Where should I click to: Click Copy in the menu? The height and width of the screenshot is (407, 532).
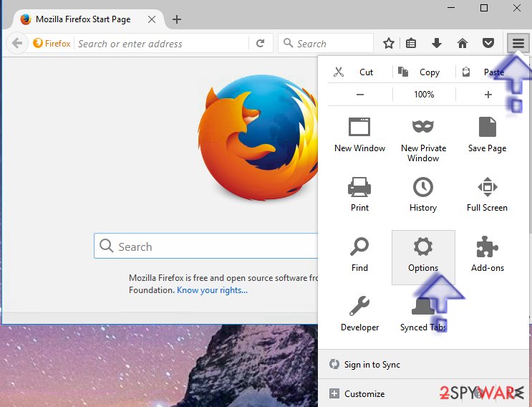[x=424, y=72]
